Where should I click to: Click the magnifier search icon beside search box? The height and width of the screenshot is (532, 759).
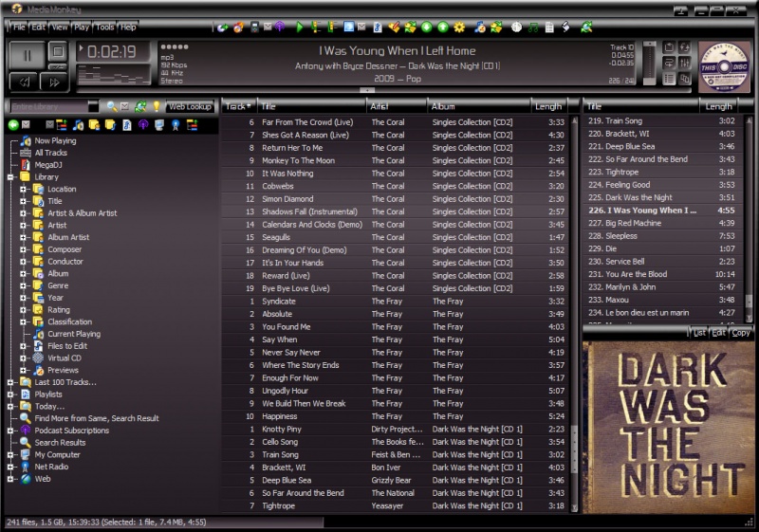tap(112, 106)
